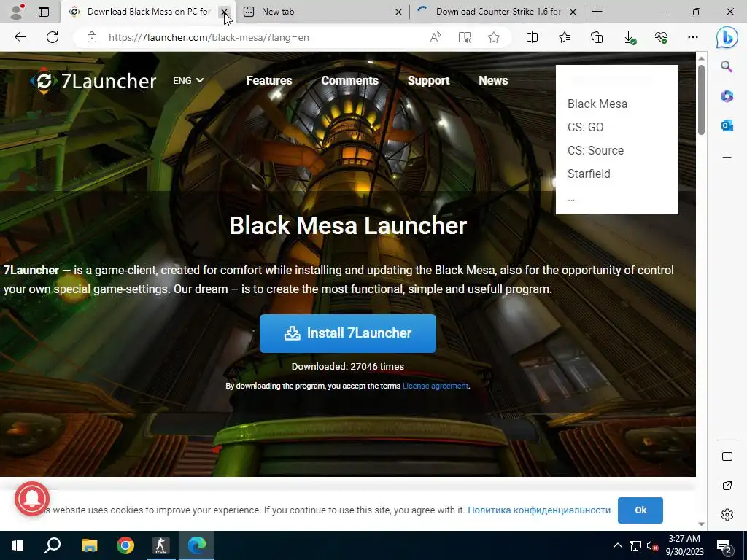The height and width of the screenshot is (560, 747).
Task: Open the Microsoft 365 sidebar icon
Action: point(727,96)
